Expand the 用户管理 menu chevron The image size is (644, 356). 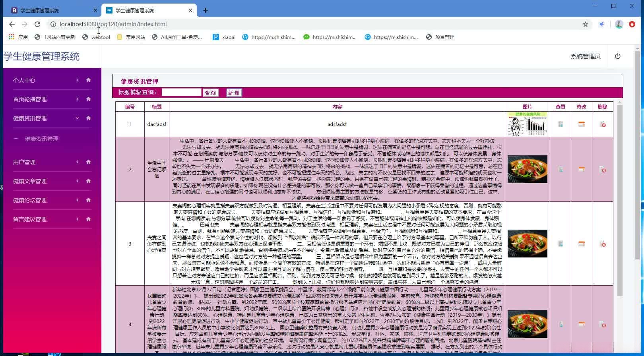pyautogui.click(x=77, y=162)
